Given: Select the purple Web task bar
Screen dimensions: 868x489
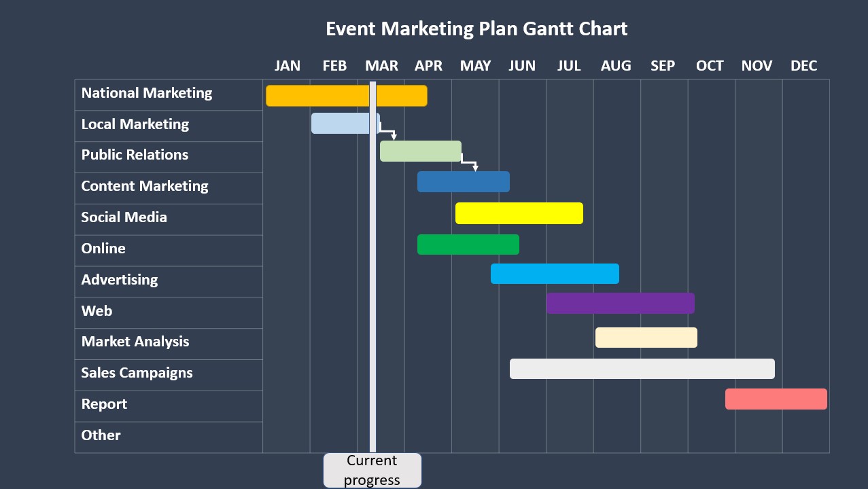Looking at the screenshot, I should click(620, 303).
